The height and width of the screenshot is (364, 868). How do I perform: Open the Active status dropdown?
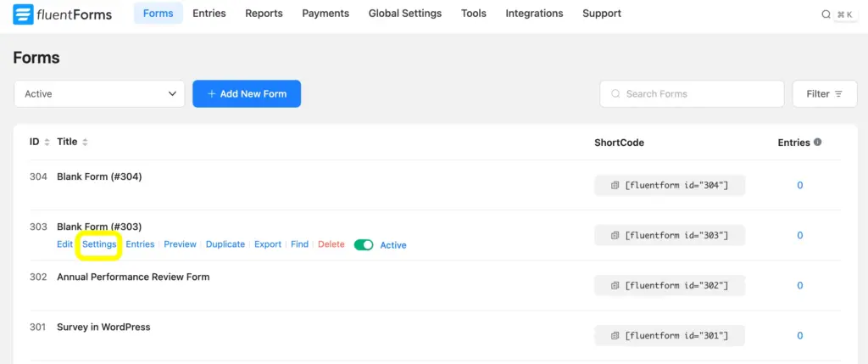100,94
